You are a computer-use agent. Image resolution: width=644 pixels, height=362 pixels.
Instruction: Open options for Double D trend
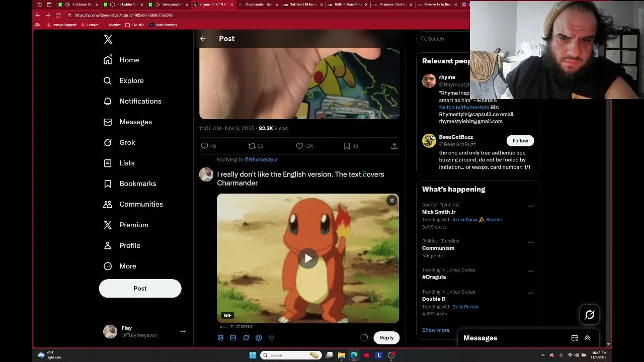click(x=530, y=293)
